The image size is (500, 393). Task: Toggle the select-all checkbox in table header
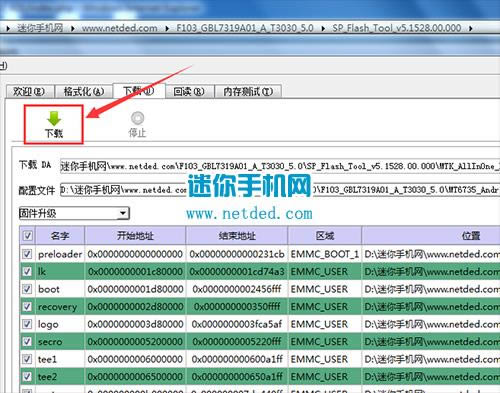(27, 236)
